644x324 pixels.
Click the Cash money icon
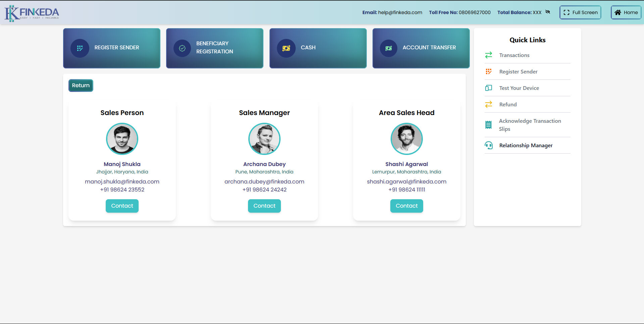[286, 48]
